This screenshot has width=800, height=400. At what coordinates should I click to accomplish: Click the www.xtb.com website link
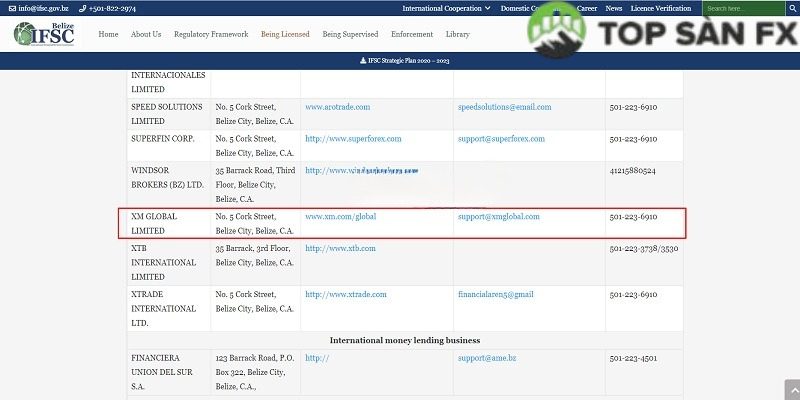tap(340, 248)
